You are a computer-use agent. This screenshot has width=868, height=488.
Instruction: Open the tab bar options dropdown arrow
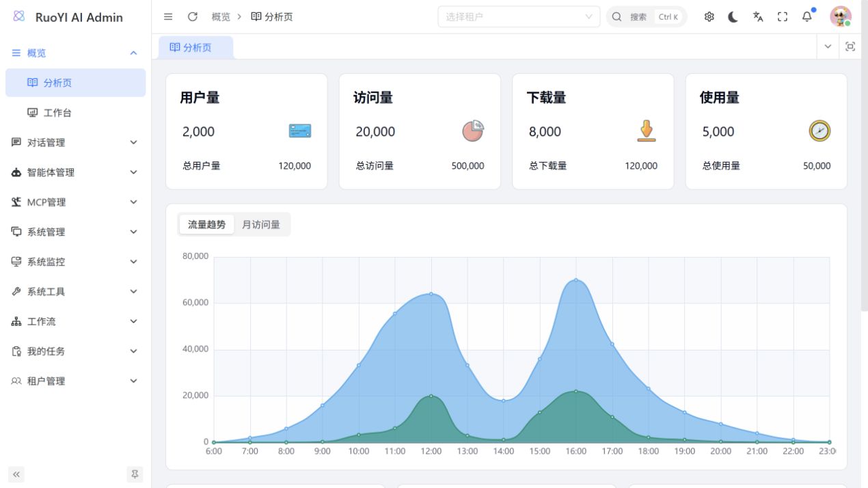point(828,46)
